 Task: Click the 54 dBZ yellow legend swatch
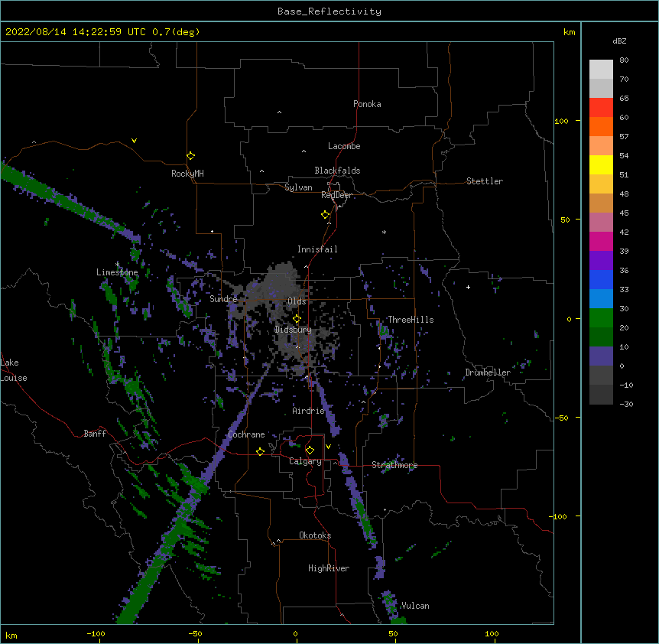pyautogui.click(x=601, y=164)
